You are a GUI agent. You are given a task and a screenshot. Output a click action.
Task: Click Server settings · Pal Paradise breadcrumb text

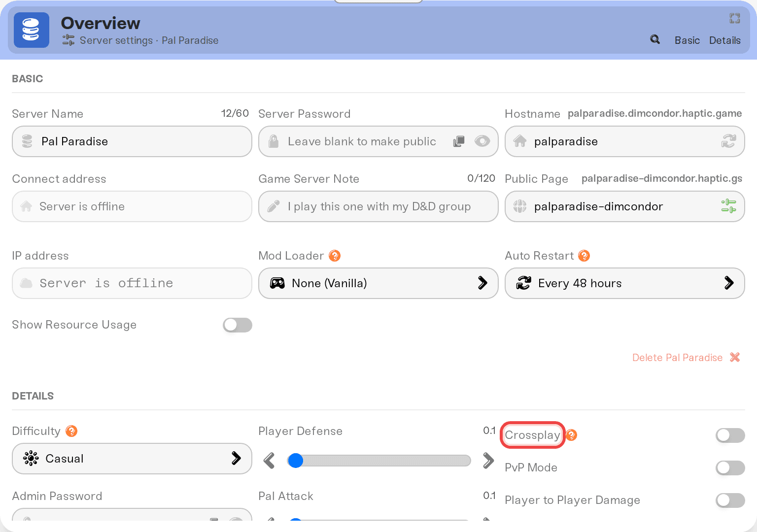(149, 40)
